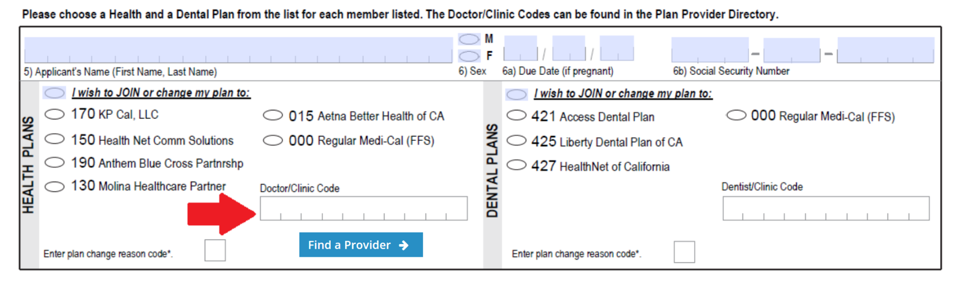The height and width of the screenshot is (288, 980).
Task: Select the Female (F) sex option
Action: tap(469, 56)
